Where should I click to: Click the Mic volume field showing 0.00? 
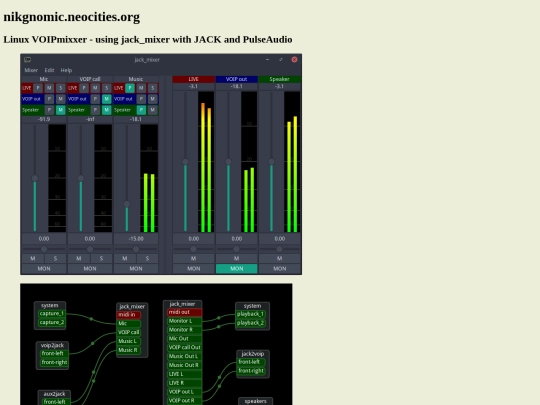44,239
